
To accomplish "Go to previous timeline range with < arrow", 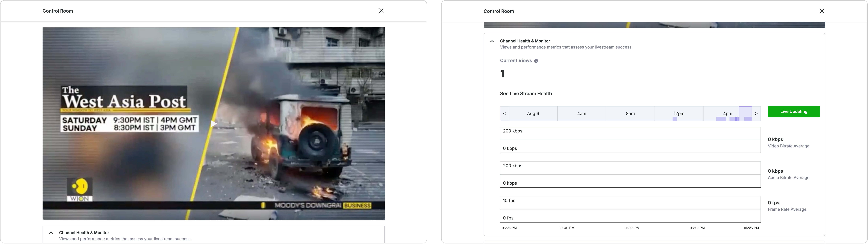I will (x=504, y=114).
